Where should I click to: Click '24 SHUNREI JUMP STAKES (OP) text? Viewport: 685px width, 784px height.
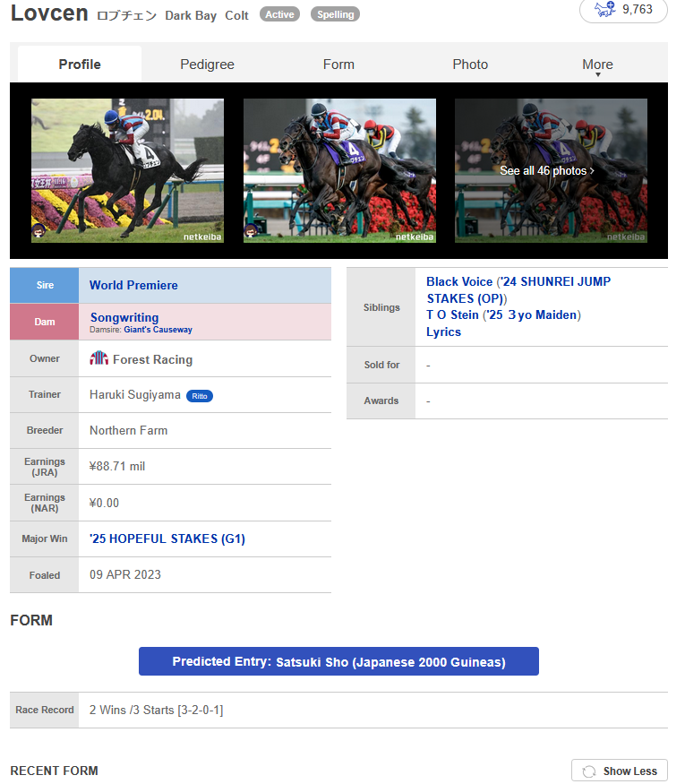coord(518,290)
